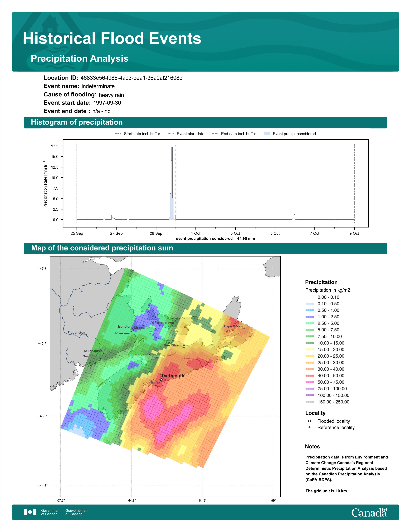Screen dimensions: 411x532
Task: Click the Historical Flood Events title
Action: coord(112,39)
